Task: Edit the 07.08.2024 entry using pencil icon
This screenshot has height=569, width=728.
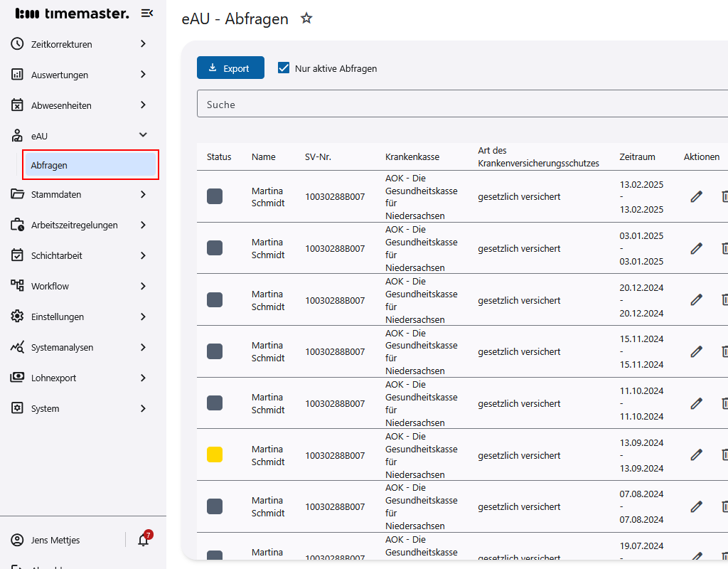Action: [x=696, y=506]
